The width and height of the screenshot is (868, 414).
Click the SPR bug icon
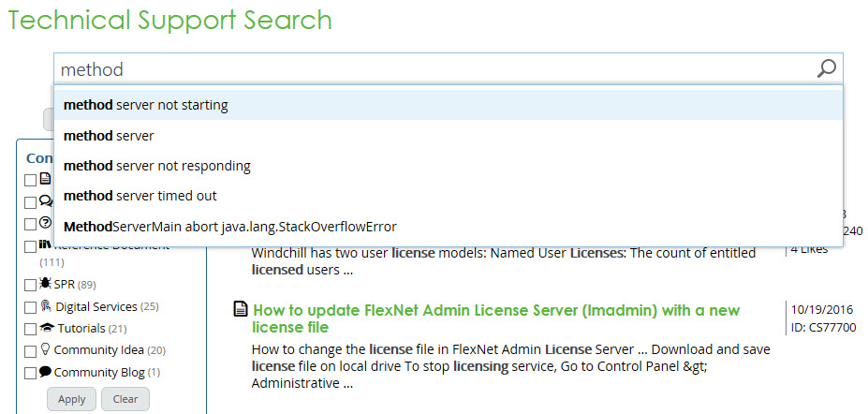(45, 283)
